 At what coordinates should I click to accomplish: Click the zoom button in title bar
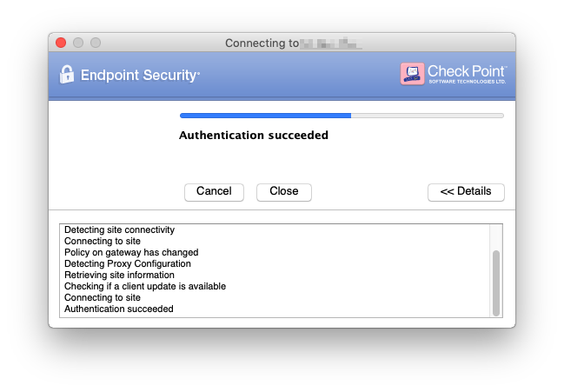(96, 43)
